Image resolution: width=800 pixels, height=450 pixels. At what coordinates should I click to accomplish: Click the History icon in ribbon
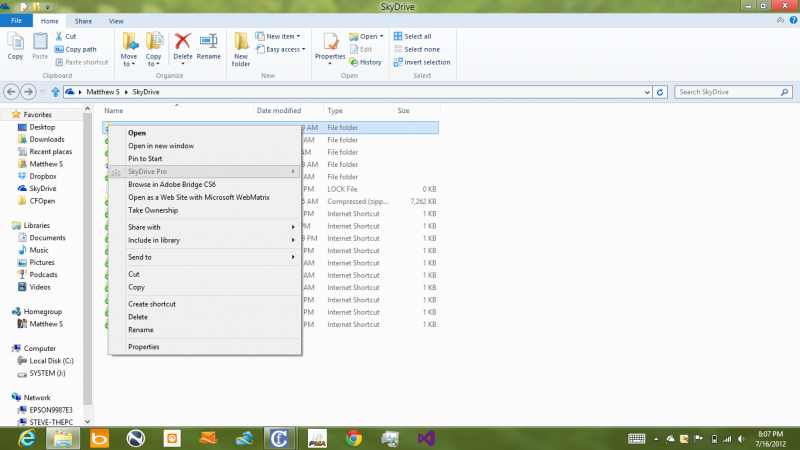(x=354, y=62)
